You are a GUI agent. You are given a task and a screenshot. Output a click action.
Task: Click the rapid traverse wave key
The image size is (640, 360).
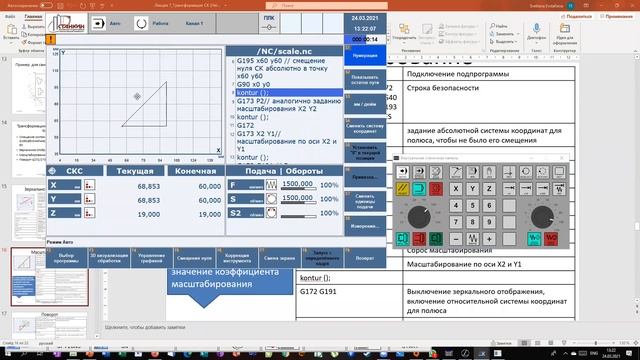[x=473, y=239]
